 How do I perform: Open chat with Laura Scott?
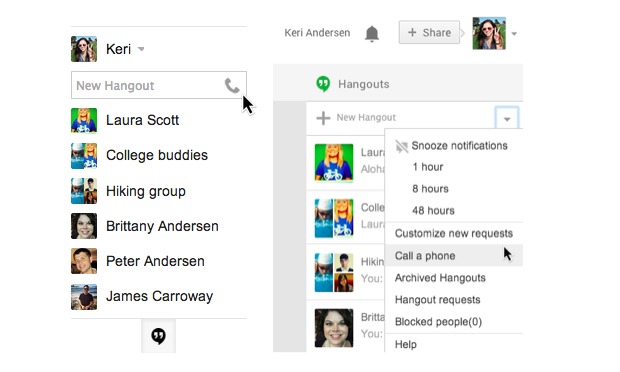pyautogui.click(x=142, y=120)
